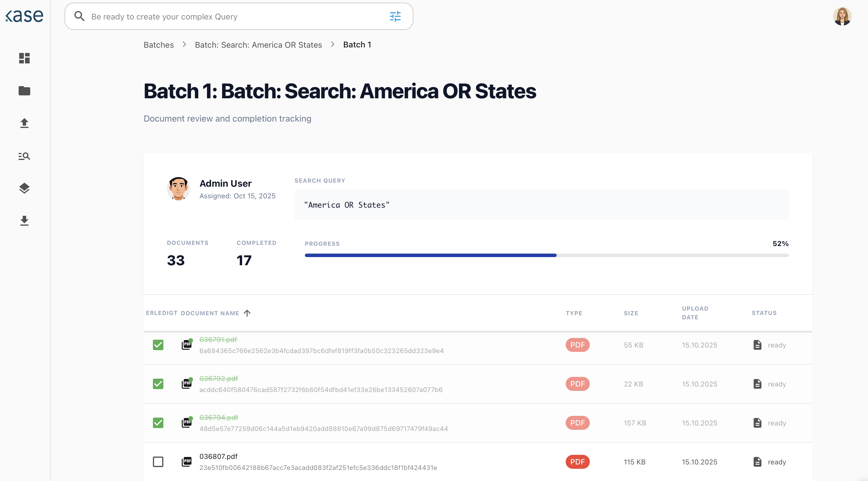
Task: Uncheck the completed box for 036791.pdf
Action: pos(158,345)
